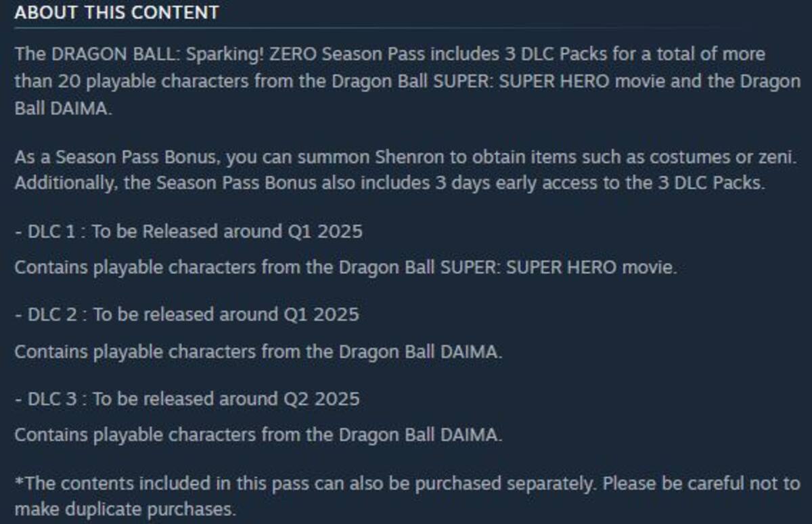
Task: Click the ABOUT THIS CONTENT heading
Action: point(116,12)
